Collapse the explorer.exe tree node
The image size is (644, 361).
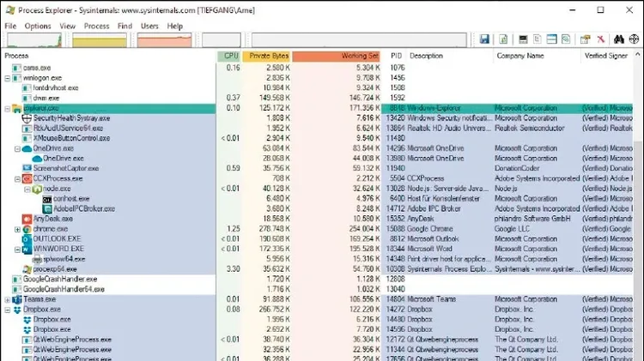8,109
